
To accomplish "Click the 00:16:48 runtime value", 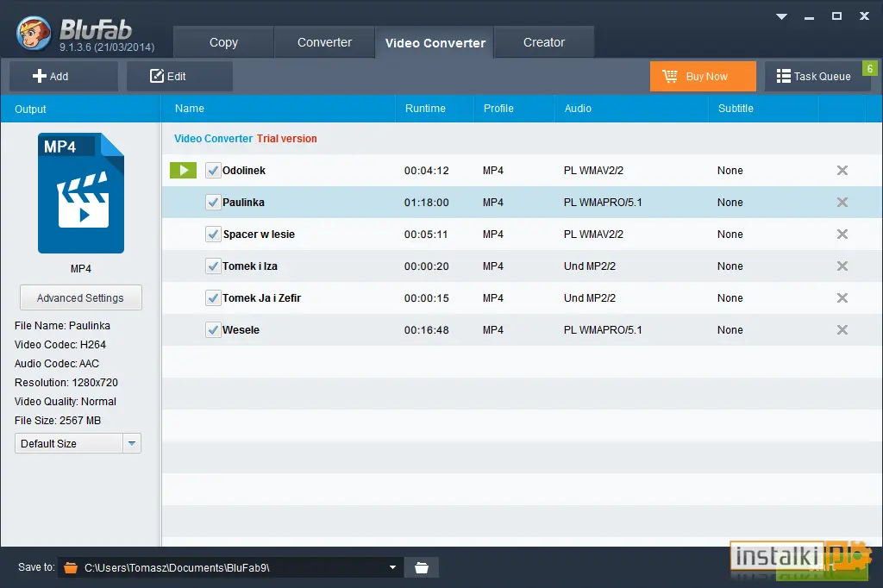I will pyautogui.click(x=426, y=330).
